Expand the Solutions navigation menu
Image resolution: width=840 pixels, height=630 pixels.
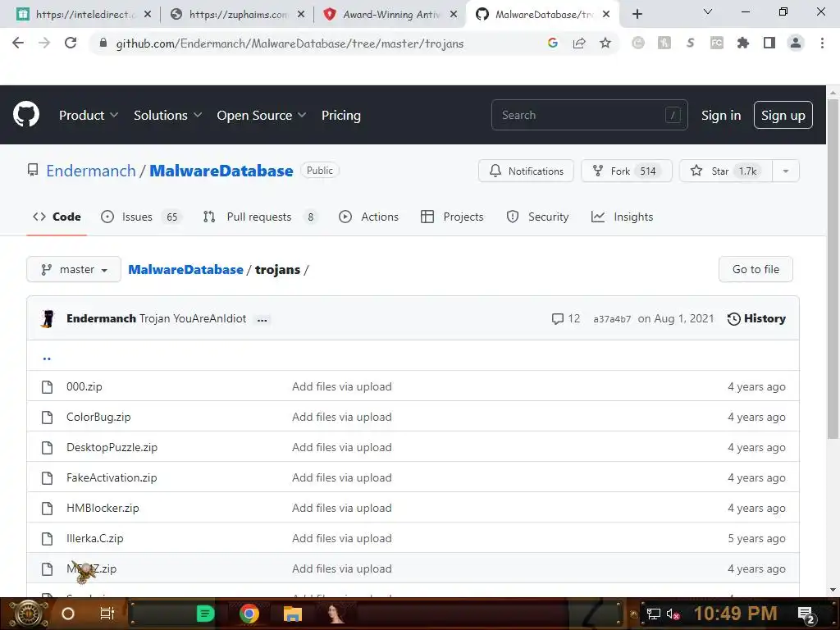click(167, 115)
